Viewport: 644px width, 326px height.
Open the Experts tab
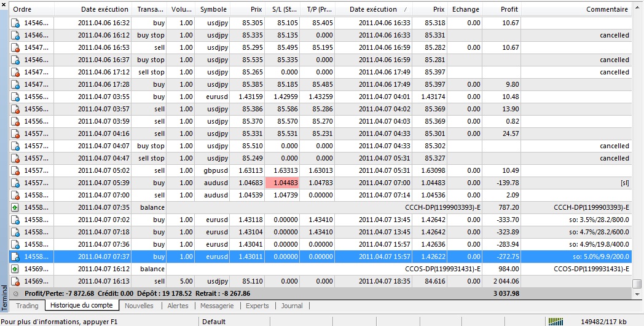257,306
